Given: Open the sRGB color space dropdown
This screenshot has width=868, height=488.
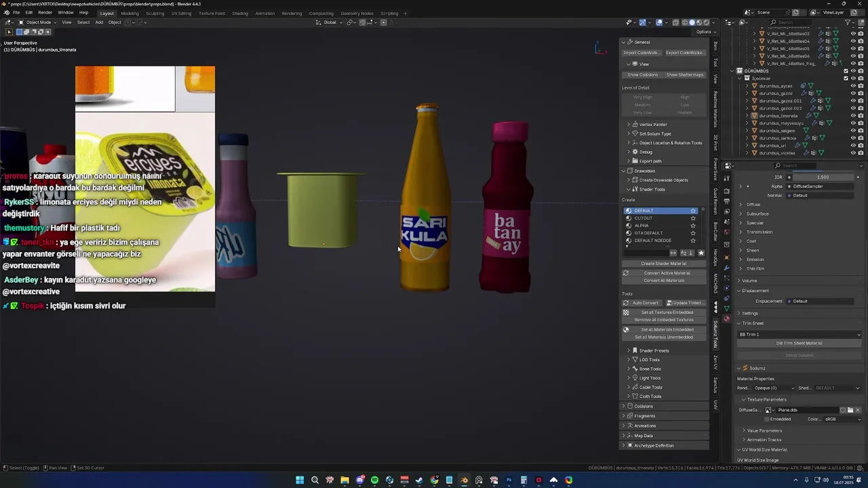Looking at the screenshot, I should coord(843,419).
